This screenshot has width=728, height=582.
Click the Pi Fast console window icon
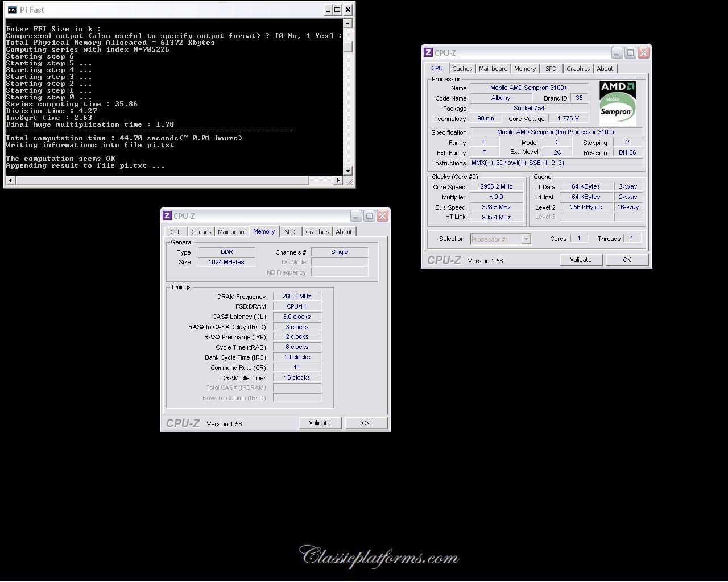click(x=12, y=10)
